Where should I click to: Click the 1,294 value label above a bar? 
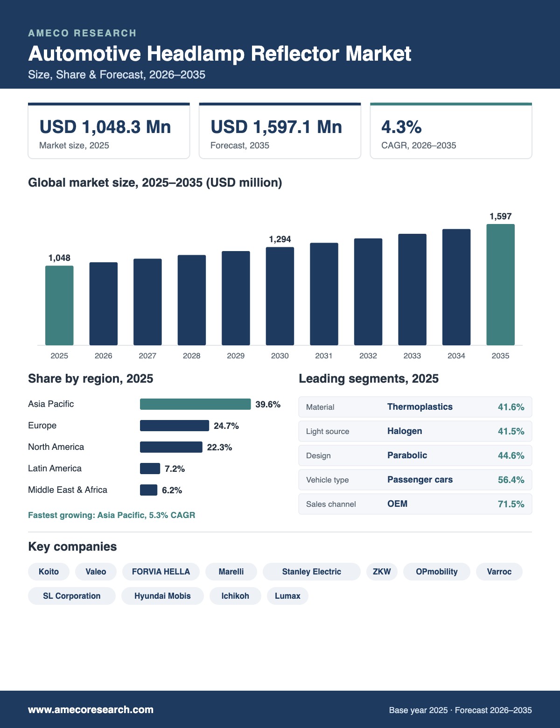(x=280, y=239)
